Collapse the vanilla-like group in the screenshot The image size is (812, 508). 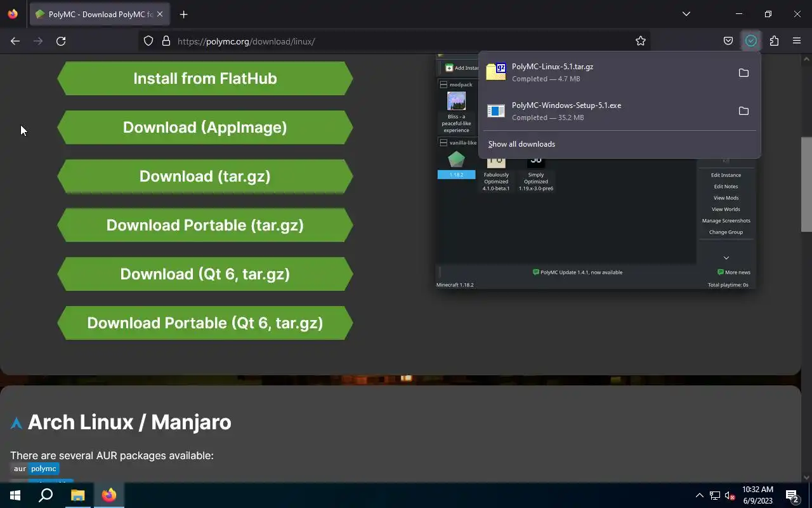click(x=443, y=143)
